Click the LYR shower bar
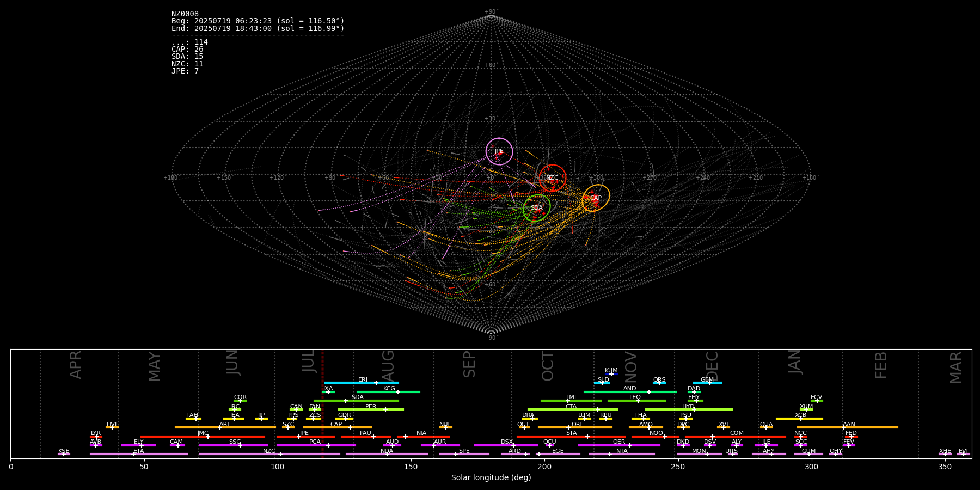Viewport: 980px width, 490px height. pos(96,436)
